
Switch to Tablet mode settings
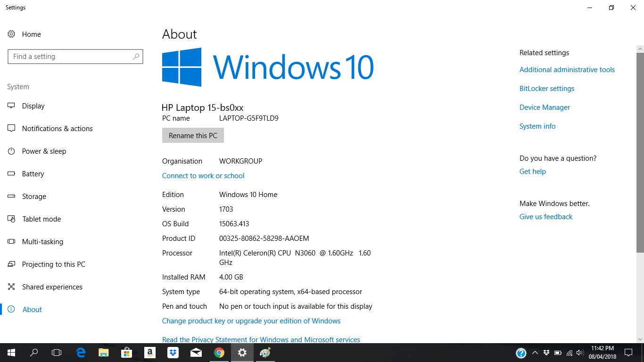tap(41, 219)
